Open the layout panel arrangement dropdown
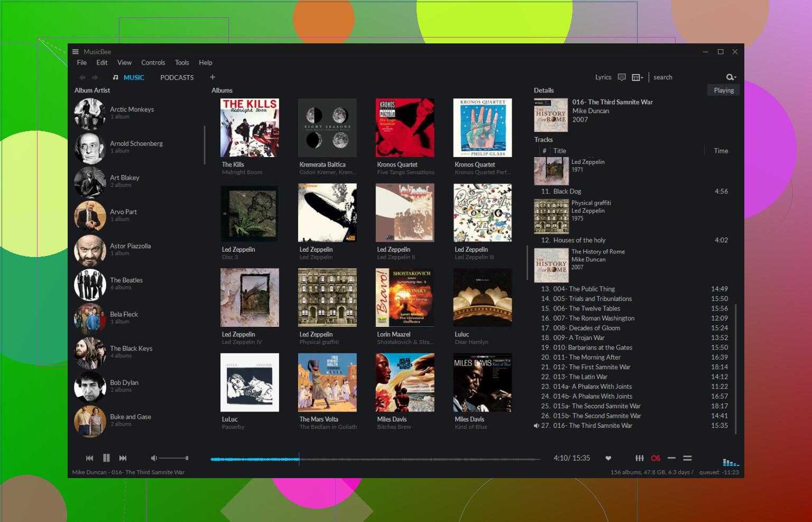Screen dimensions: 812x522 [x=636, y=77]
